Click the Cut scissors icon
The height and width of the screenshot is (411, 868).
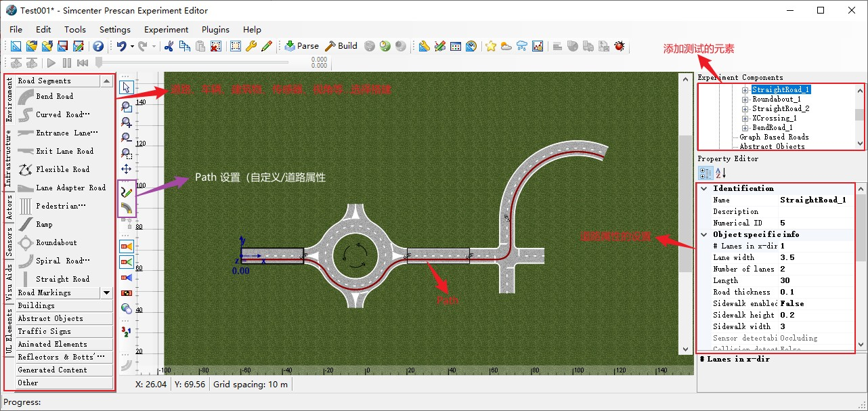point(169,46)
